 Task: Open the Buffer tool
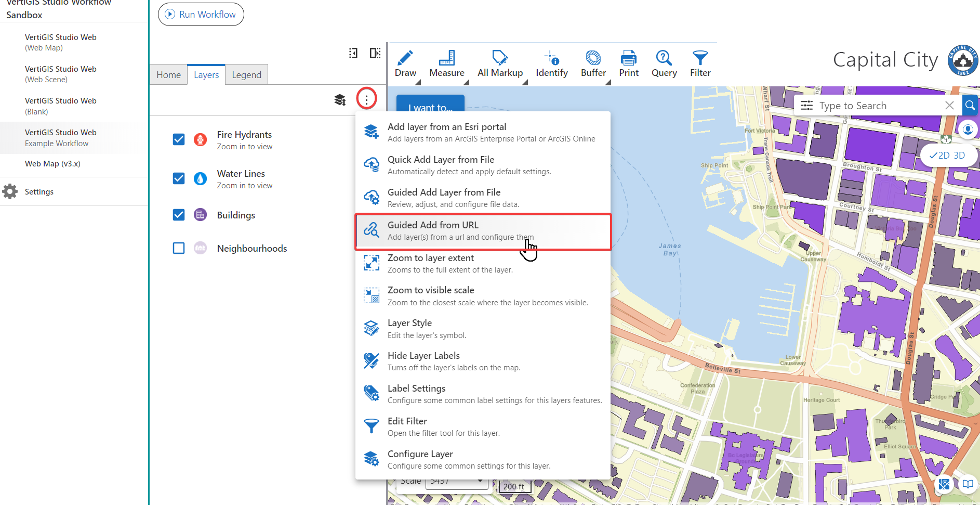[593, 64]
